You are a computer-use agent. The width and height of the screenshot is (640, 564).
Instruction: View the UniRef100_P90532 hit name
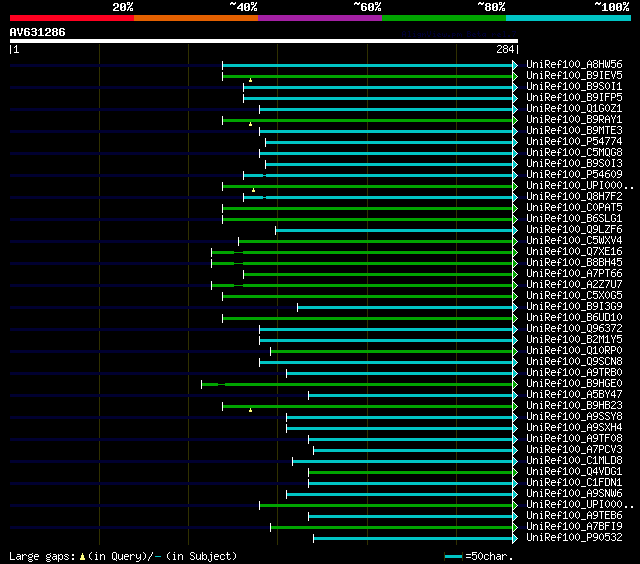click(x=574, y=538)
